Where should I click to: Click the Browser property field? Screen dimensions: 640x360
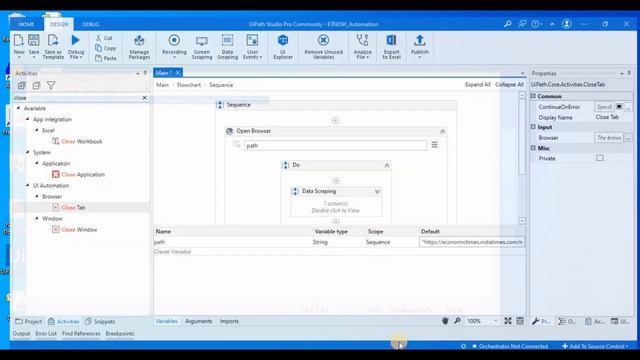609,138
